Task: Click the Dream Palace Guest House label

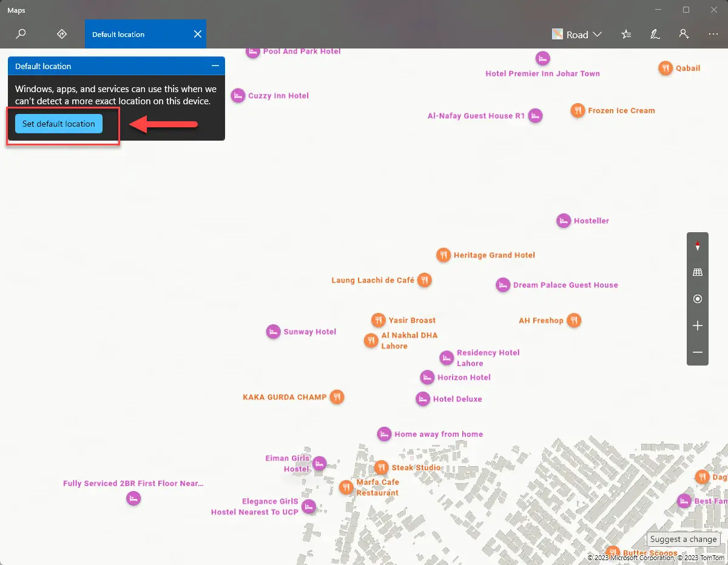Action: (x=565, y=285)
